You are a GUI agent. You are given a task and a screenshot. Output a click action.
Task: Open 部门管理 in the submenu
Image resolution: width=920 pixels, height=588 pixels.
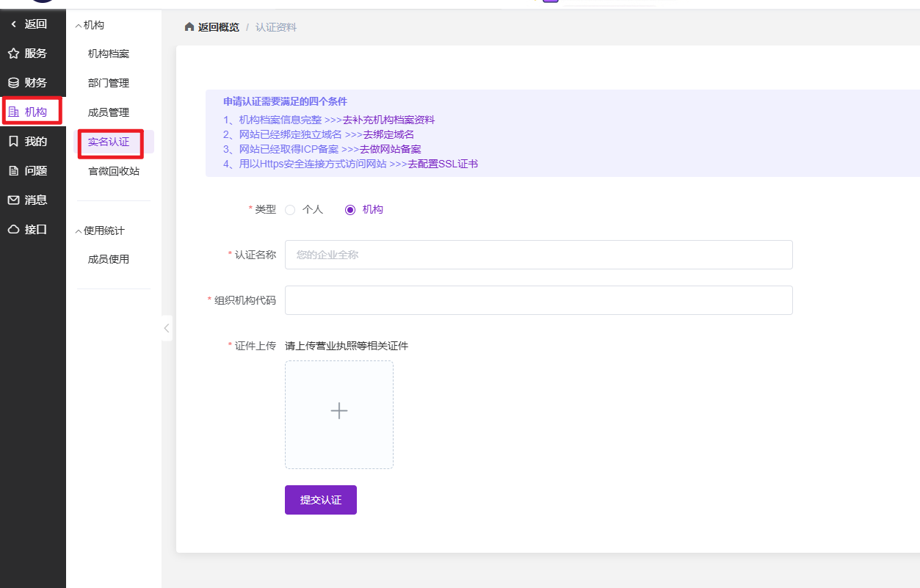point(109,83)
